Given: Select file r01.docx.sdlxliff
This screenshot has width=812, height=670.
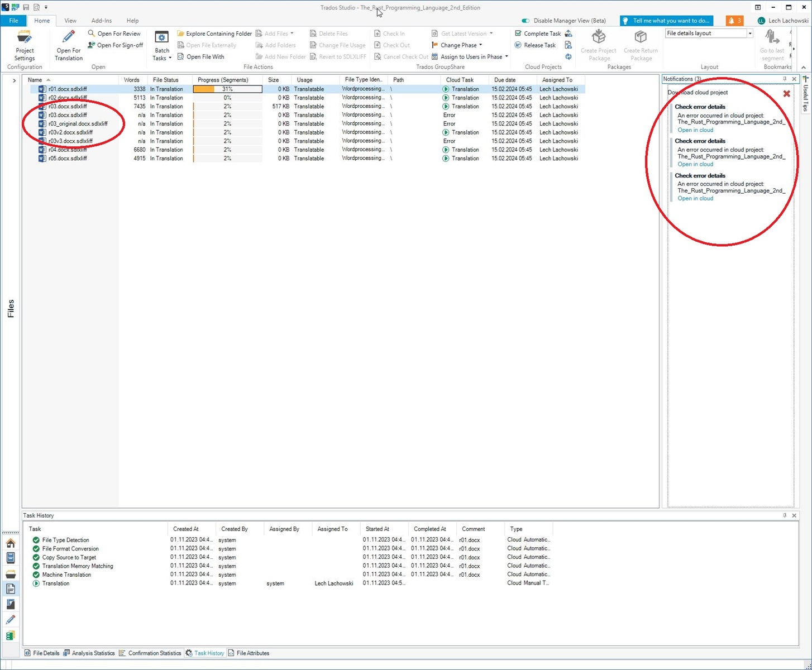Looking at the screenshot, I should (x=68, y=89).
